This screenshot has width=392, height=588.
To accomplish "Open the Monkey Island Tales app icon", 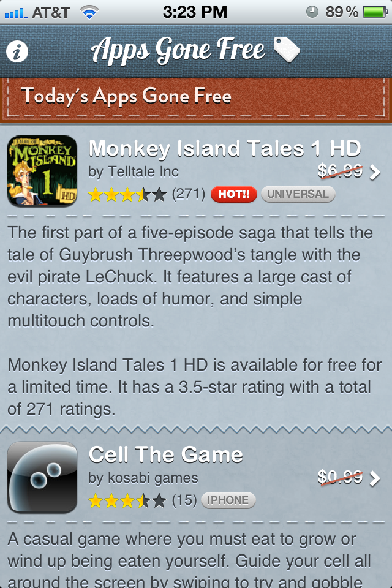I will 42,171.
